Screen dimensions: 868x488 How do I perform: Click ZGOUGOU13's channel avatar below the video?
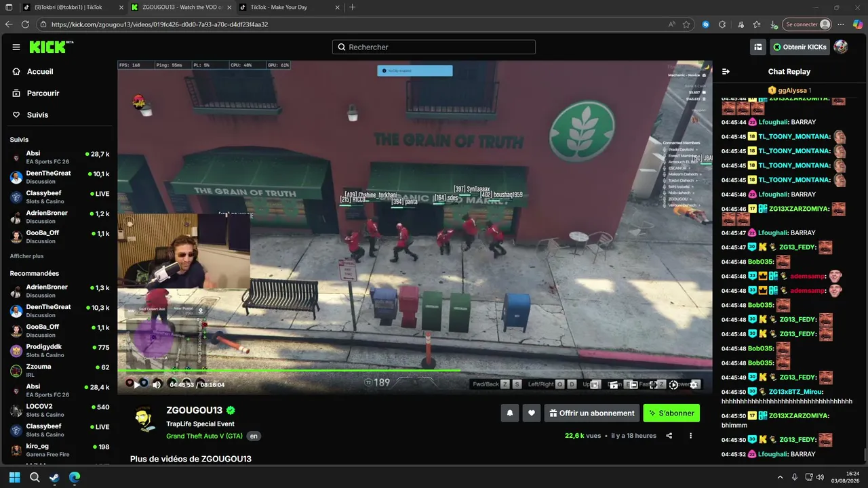tap(144, 420)
